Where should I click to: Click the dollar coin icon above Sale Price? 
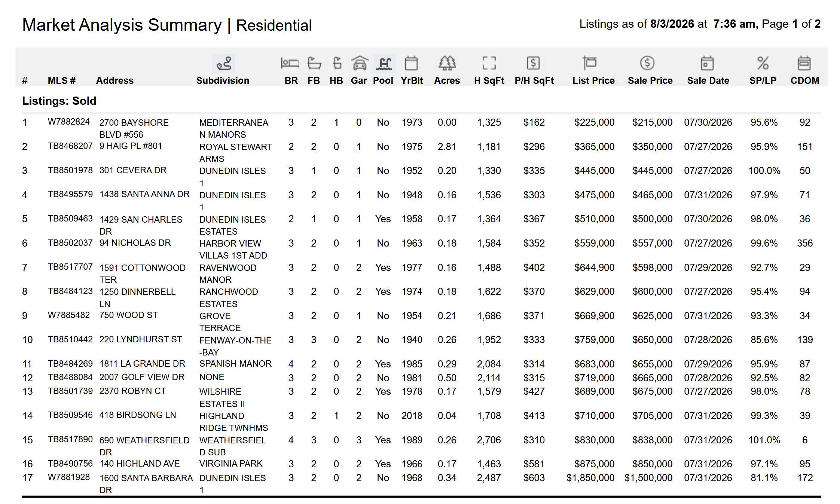pos(647,63)
